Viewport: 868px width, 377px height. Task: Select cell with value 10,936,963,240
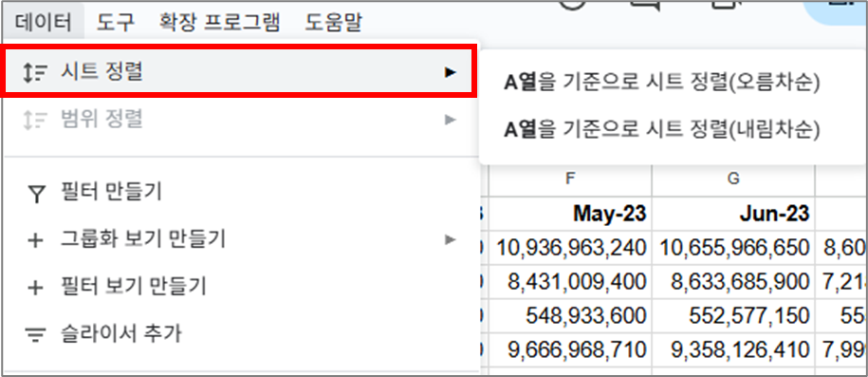point(569,247)
